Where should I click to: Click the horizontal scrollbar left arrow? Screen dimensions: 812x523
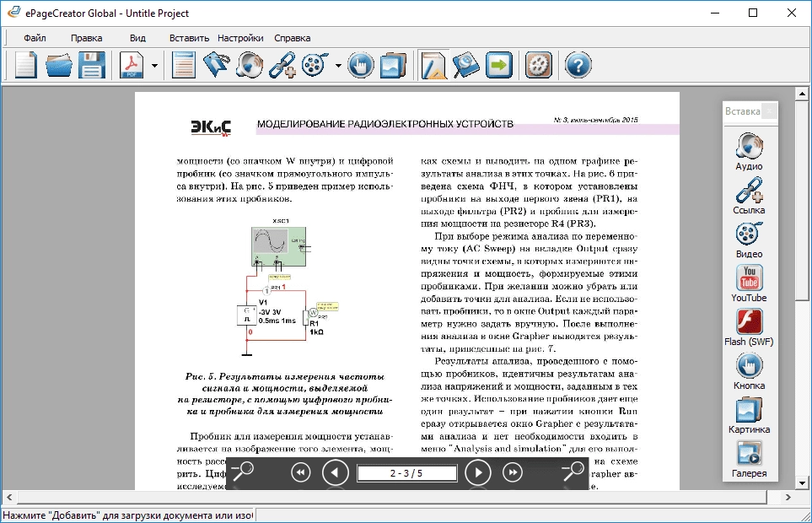[9, 497]
